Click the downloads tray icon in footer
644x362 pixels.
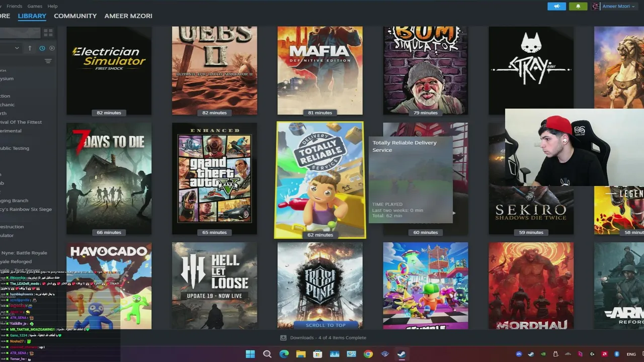coord(283,338)
